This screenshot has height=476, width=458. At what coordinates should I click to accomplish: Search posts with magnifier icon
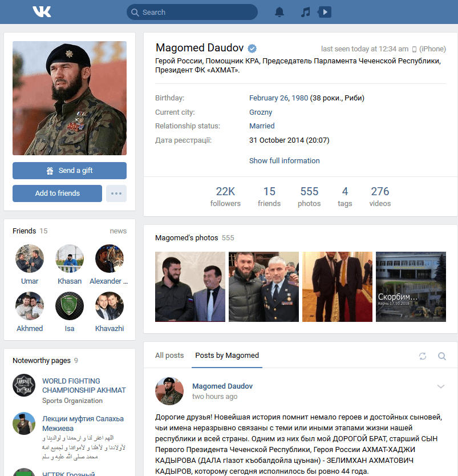click(x=442, y=356)
